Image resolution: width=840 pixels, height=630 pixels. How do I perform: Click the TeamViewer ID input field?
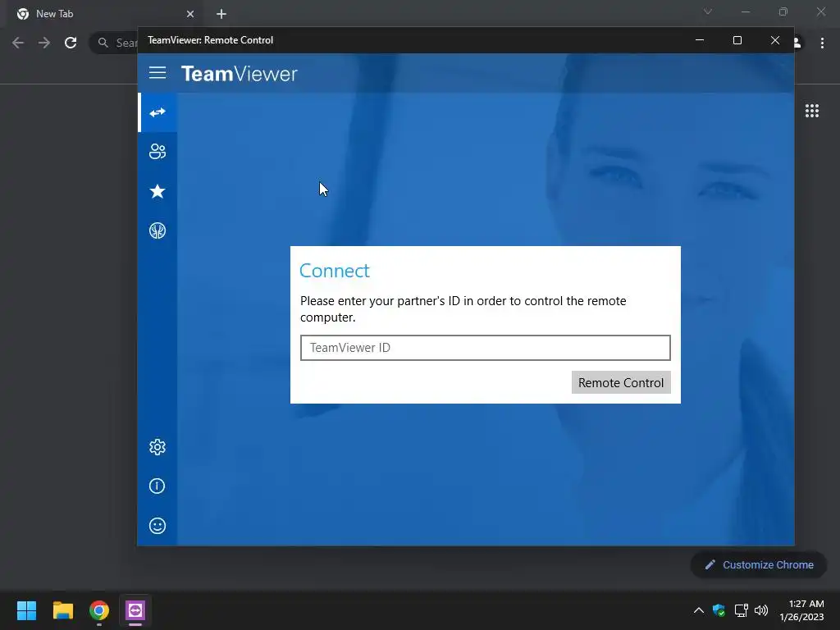click(x=486, y=348)
